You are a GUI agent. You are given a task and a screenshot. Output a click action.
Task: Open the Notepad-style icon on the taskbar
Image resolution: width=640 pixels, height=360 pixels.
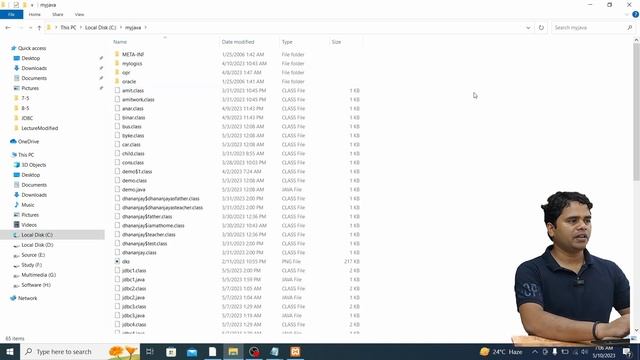[x=275, y=351]
